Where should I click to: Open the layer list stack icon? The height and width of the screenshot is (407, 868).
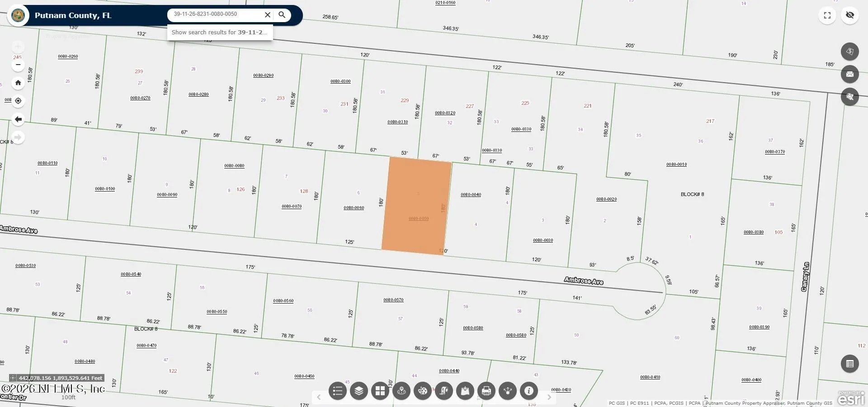pyautogui.click(x=359, y=391)
